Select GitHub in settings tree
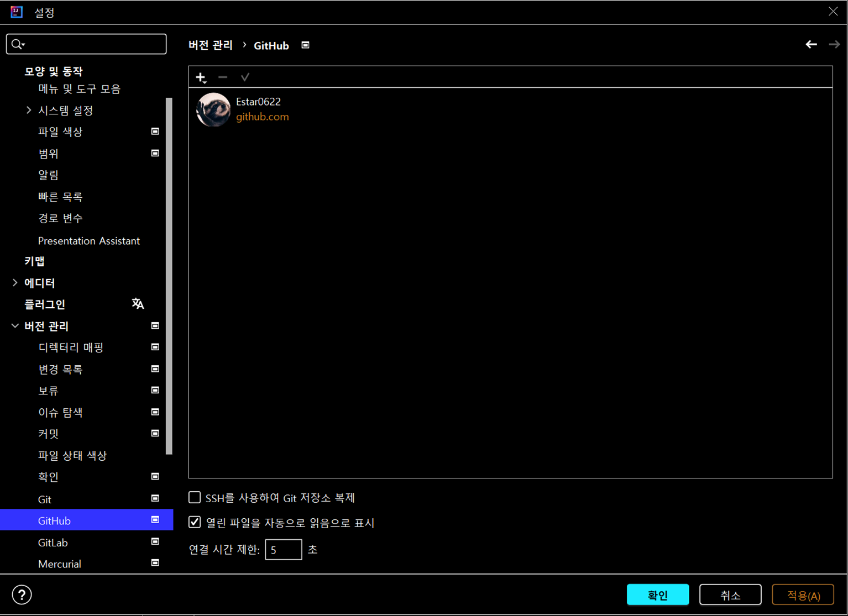 (86, 520)
